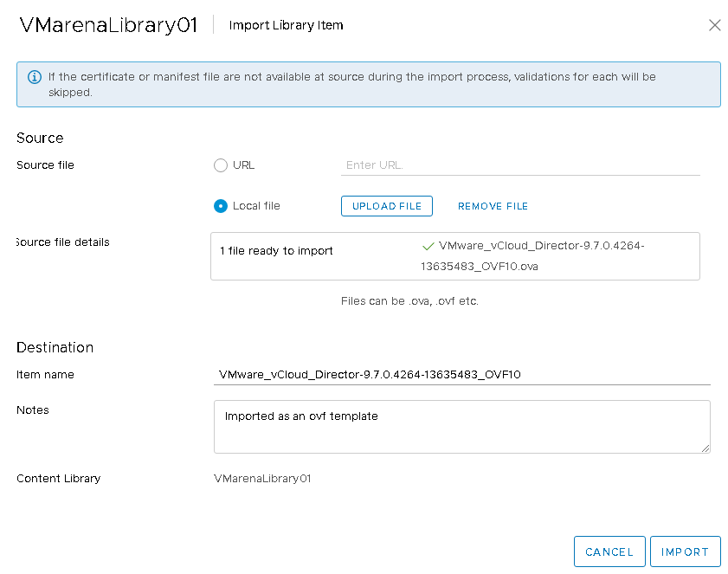Image resolution: width=728 pixels, height=574 pixels.
Task: Click the uploaded .ova file name
Action: click(532, 256)
